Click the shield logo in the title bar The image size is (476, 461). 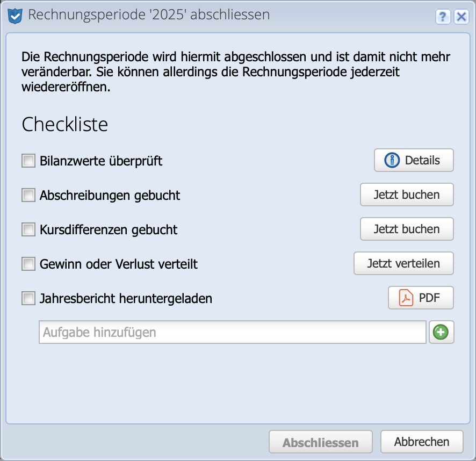point(15,15)
